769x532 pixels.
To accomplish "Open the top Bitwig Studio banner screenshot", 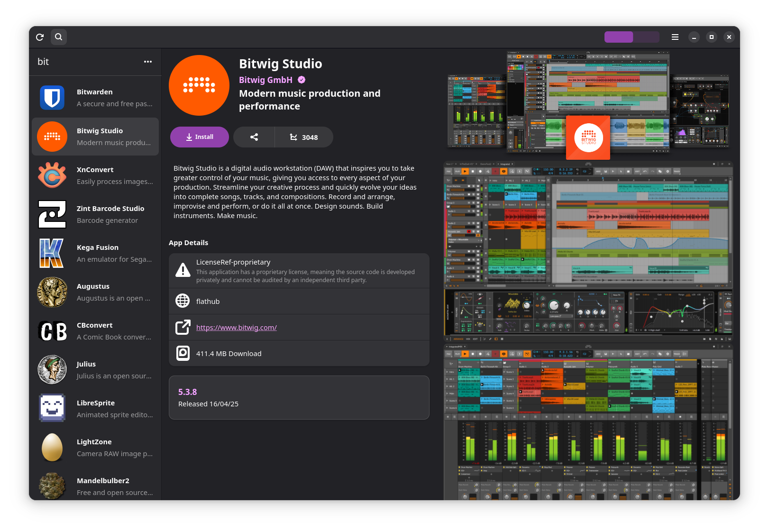I will tap(588, 105).
